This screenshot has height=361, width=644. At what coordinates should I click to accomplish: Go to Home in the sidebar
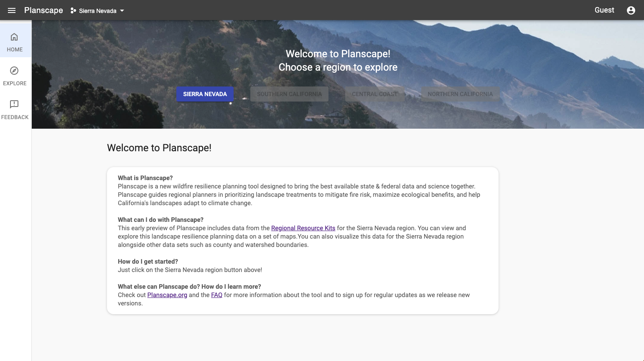pyautogui.click(x=15, y=42)
